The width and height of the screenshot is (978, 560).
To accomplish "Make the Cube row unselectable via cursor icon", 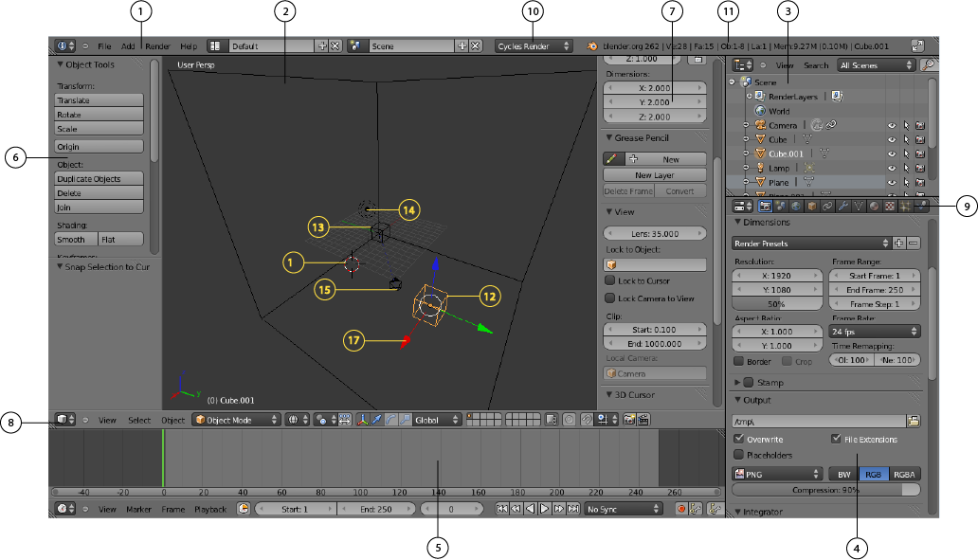I will click(x=906, y=139).
